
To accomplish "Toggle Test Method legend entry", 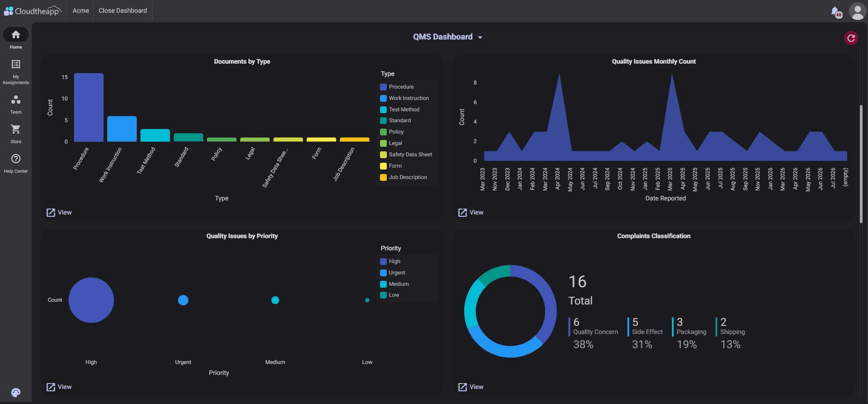I will coord(399,110).
